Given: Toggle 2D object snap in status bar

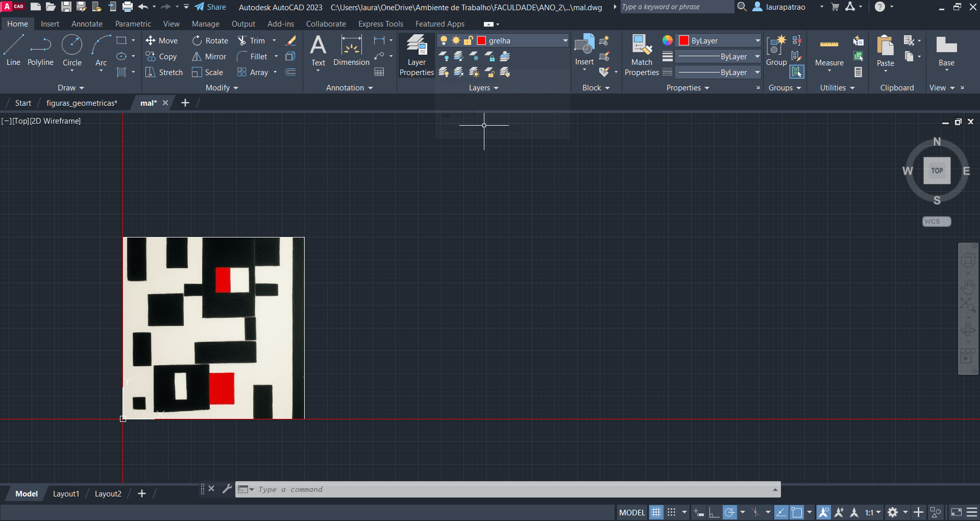Looking at the screenshot, I should (x=797, y=512).
